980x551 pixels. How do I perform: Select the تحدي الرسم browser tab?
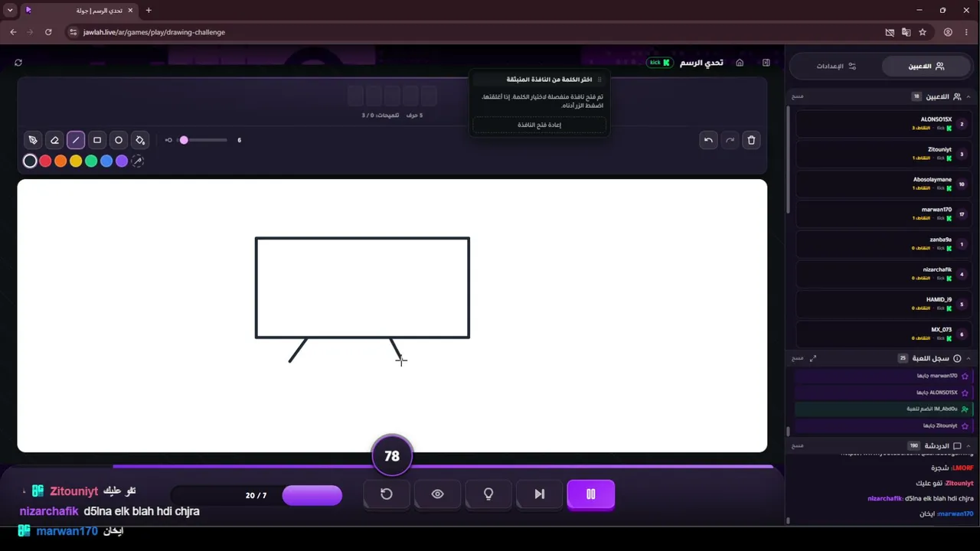point(80,10)
